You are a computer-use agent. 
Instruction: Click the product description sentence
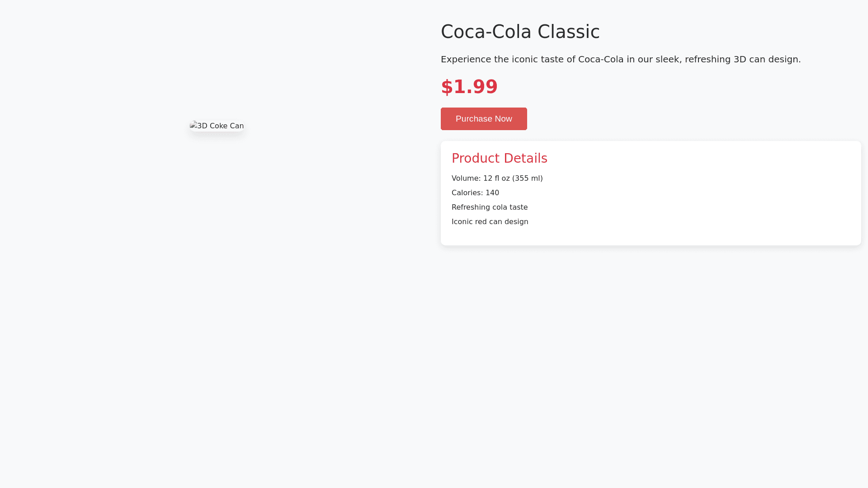tap(620, 59)
